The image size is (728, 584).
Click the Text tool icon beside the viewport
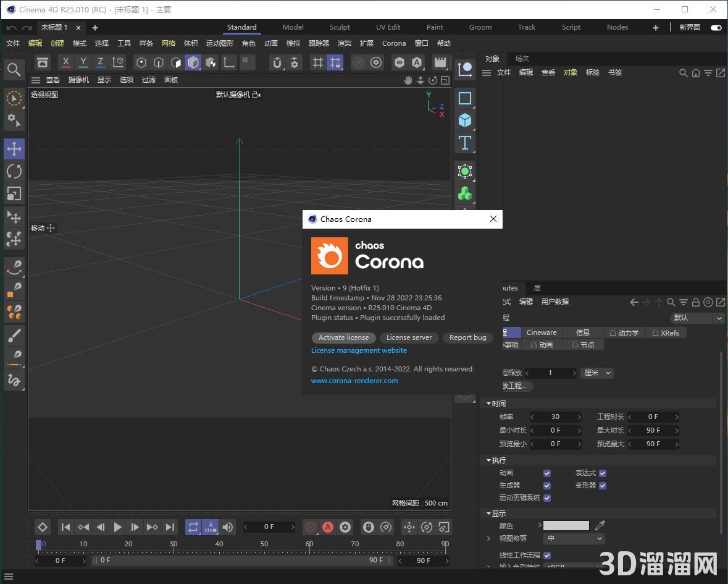pyautogui.click(x=465, y=143)
